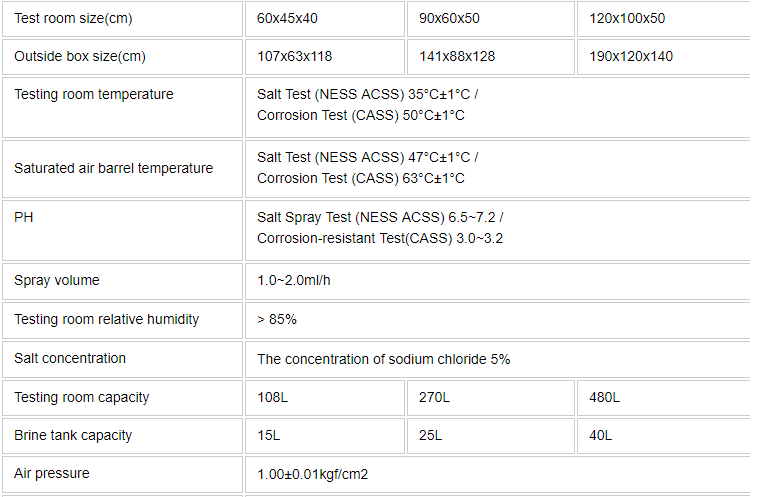Select the 60x45x40 size cell
The width and height of the screenshot is (761, 497).
(325, 19)
